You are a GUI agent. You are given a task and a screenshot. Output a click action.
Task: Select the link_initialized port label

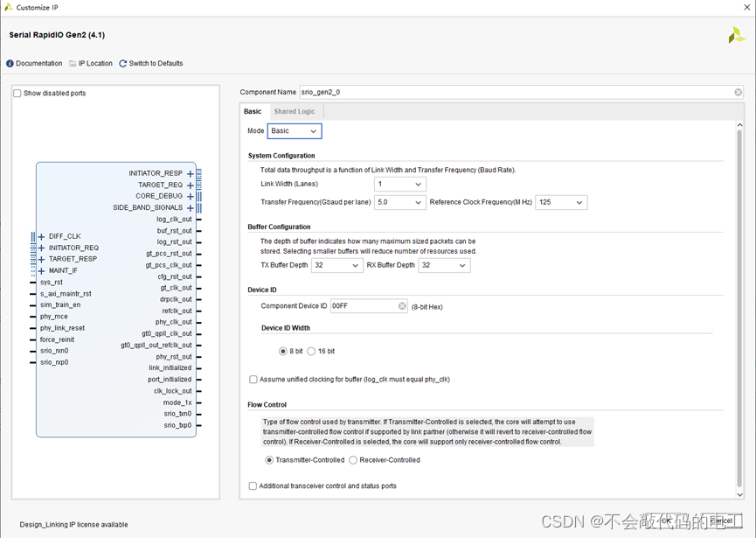(x=170, y=368)
